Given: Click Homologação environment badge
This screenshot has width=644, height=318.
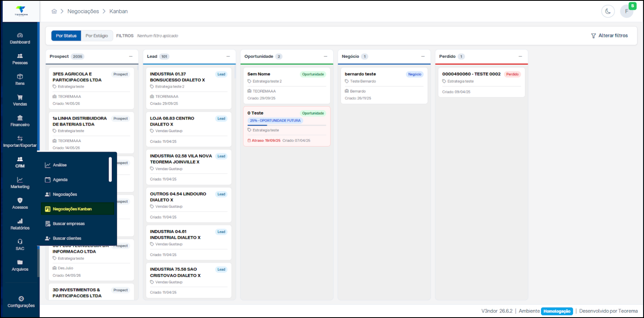Looking at the screenshot, I should (557, 311).
